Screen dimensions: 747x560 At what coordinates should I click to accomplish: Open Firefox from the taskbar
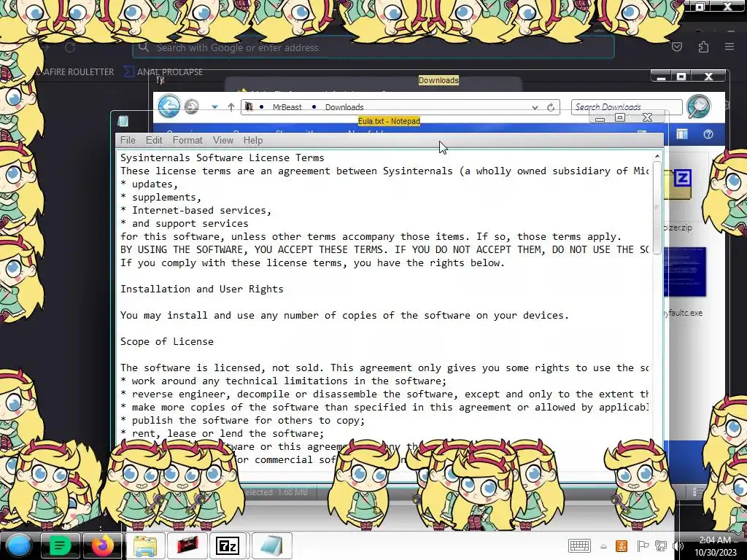[x=102, y=545]
